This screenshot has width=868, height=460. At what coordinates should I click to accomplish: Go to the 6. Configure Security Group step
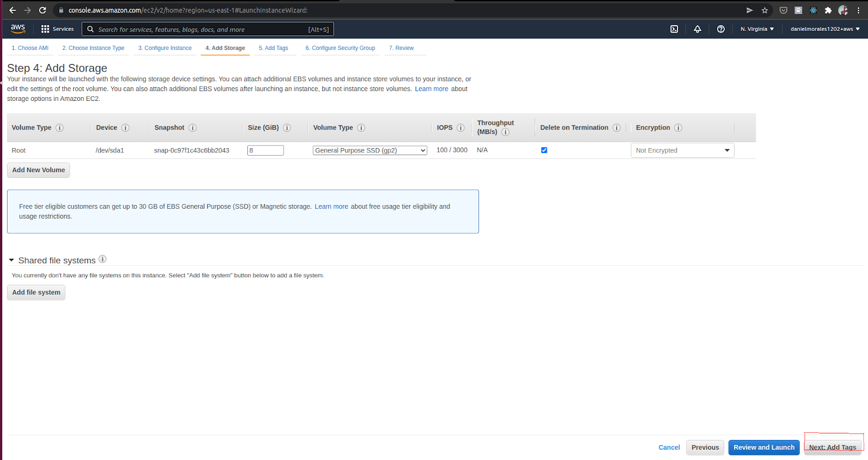340,48
